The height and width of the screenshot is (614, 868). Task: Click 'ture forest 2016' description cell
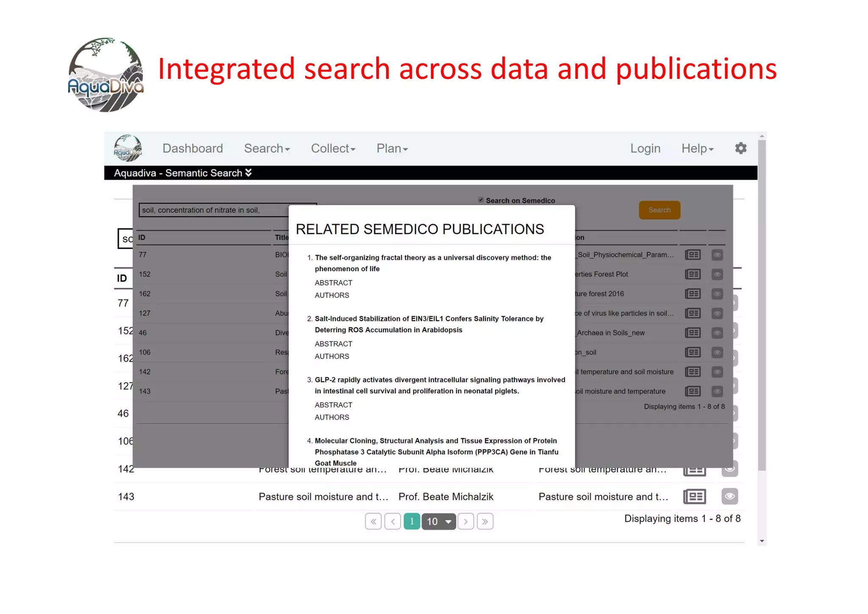coord(600,294)
